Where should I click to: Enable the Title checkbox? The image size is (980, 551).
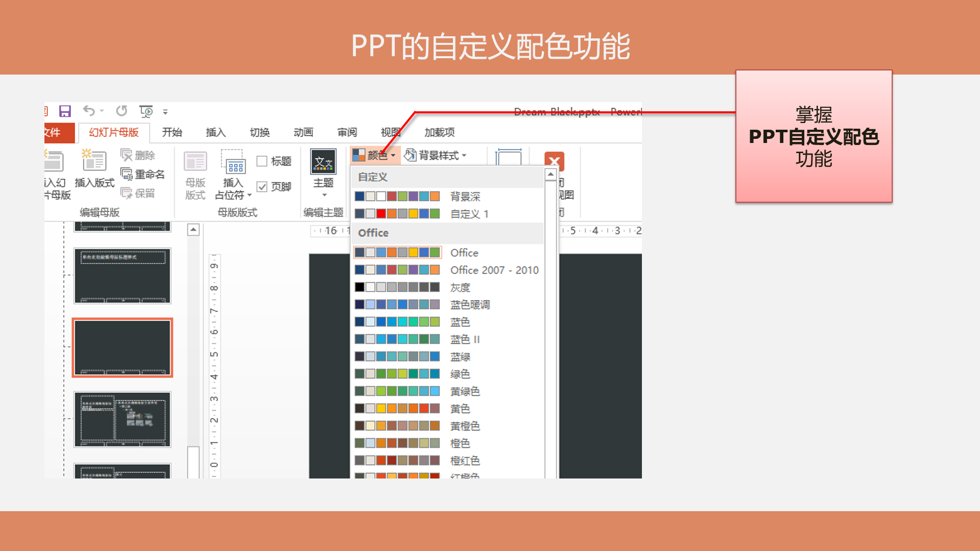pyautogui.click(x=262, y=161)
